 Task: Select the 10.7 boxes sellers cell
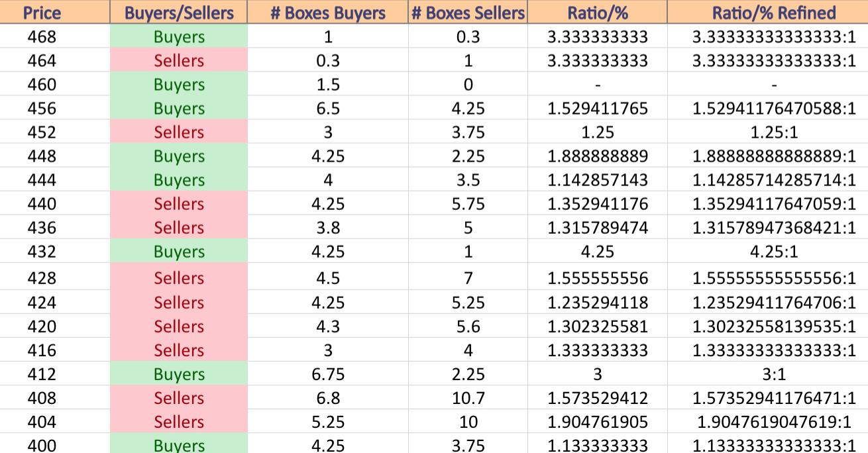point(468,397)
